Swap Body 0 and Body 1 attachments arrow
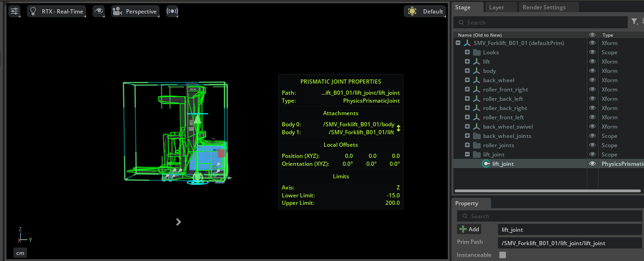 398,128
